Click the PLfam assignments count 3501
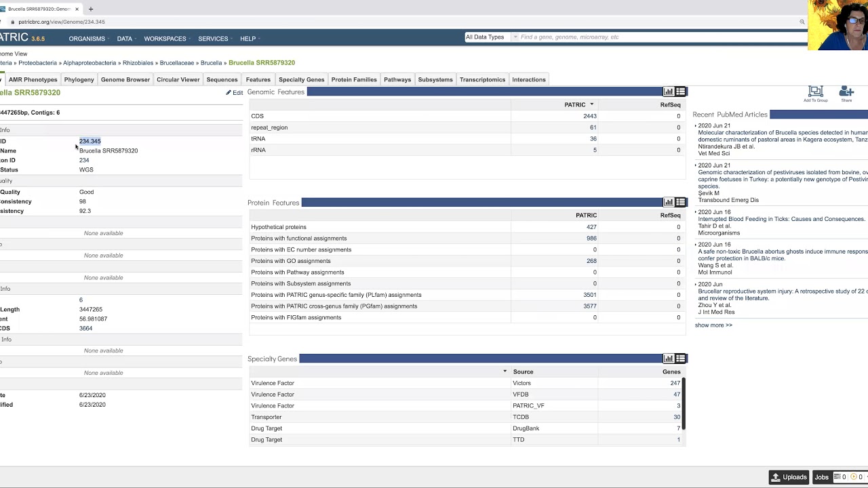 pos(590,295)
